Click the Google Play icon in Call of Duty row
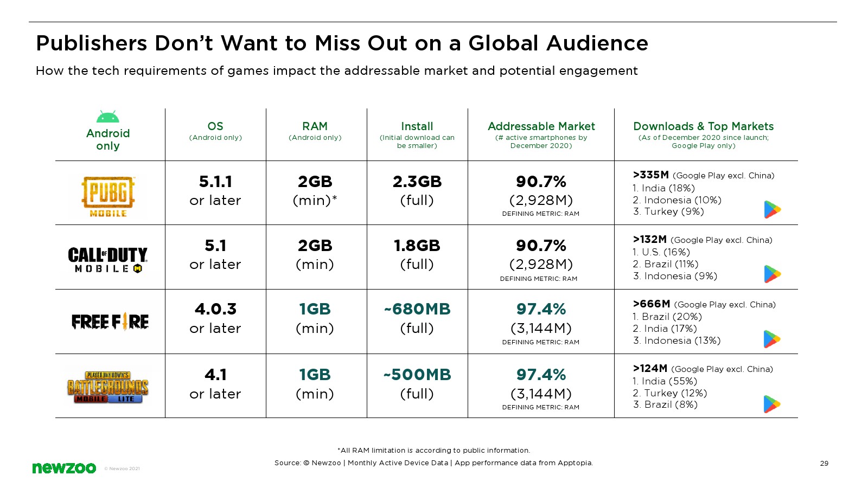The image size is (868, 488). coord(772,274)
